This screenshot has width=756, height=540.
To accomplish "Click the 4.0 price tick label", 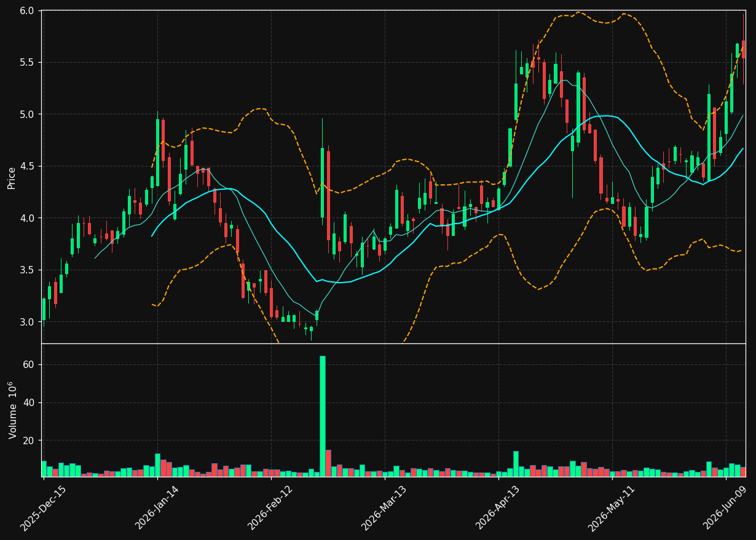I will pyautogui.click(x=27, y=218).
